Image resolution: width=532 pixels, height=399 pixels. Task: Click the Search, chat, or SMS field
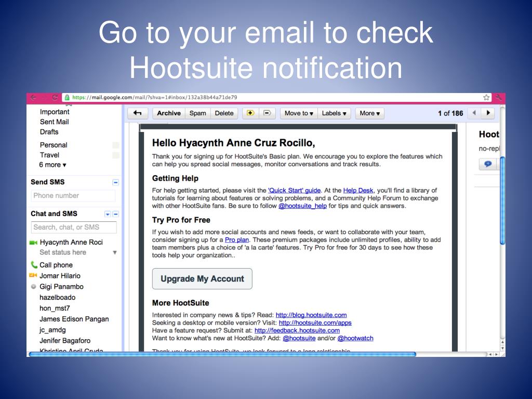tap(74, 228)
